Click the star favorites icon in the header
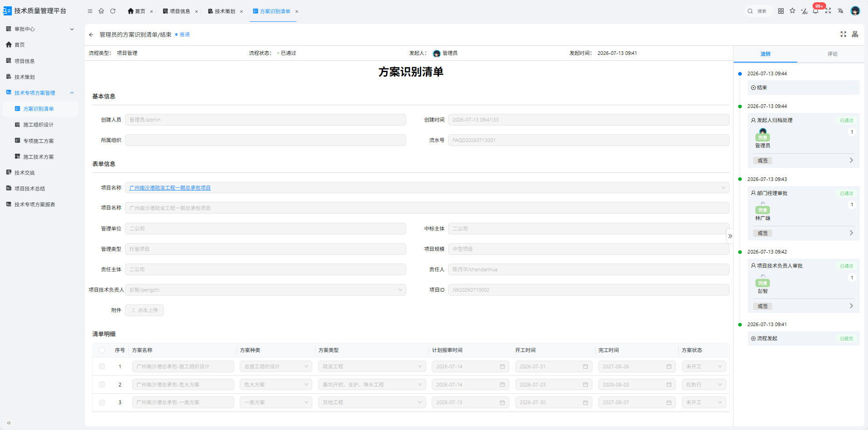 (792, 11)
